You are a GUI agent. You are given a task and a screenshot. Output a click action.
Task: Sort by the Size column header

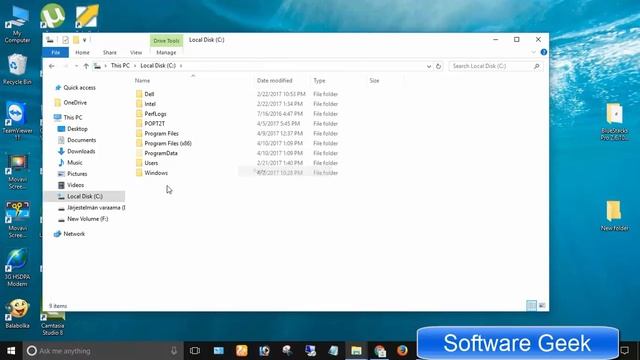pos(374,81)
